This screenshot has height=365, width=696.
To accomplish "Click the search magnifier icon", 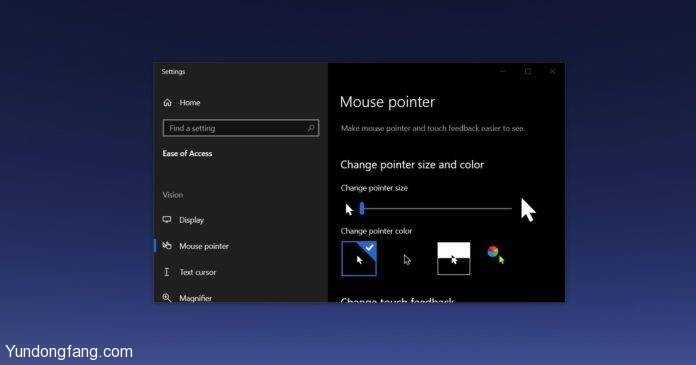I will (x=311, y=128).
